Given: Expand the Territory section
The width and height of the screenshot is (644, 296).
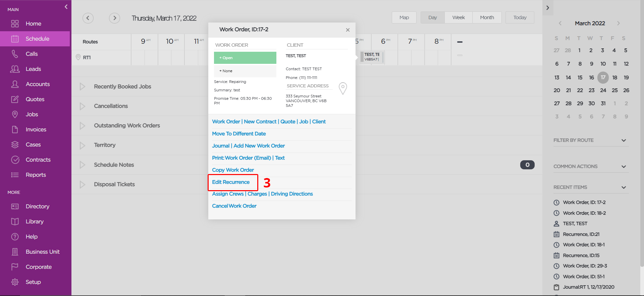Looking at the screenshot, I should 82,145.
